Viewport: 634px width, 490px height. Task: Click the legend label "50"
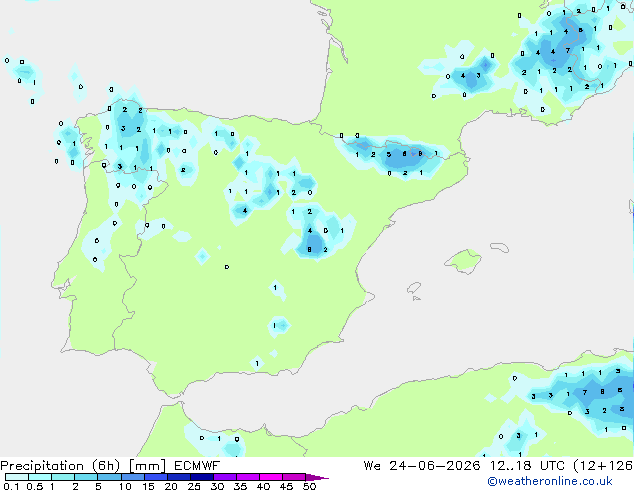click(x=309, y=486)
